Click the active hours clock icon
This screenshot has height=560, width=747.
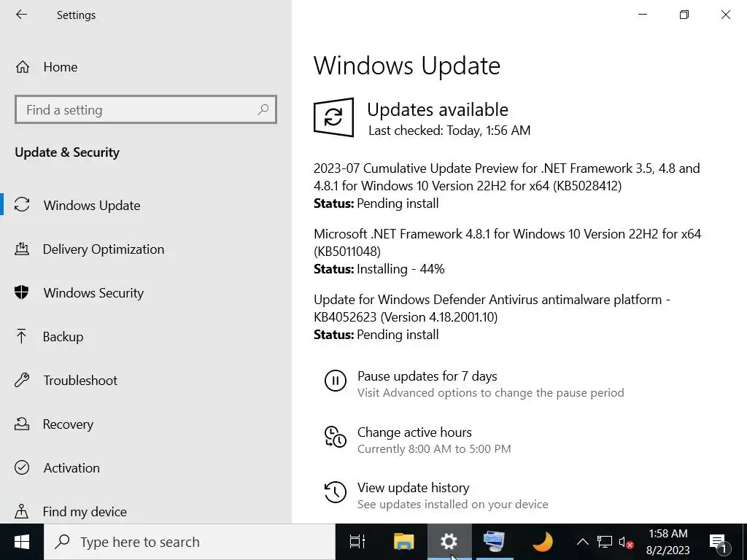[336, 437]
